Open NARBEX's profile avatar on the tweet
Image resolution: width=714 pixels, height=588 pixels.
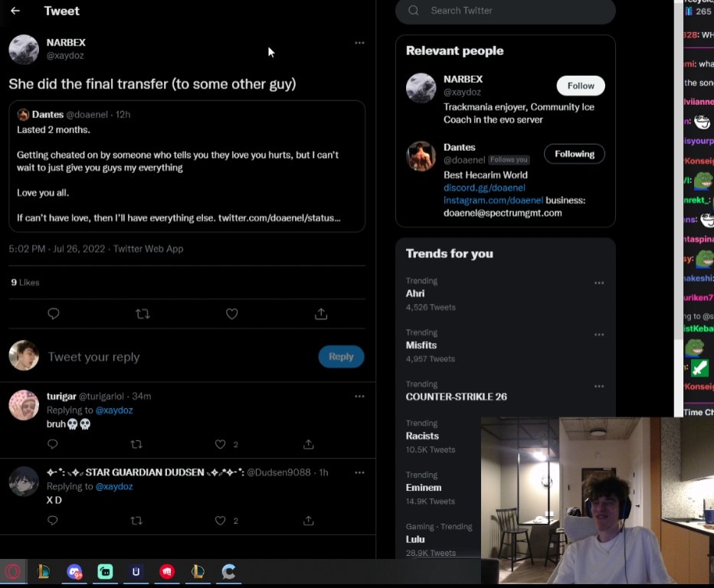click(24, 49)
